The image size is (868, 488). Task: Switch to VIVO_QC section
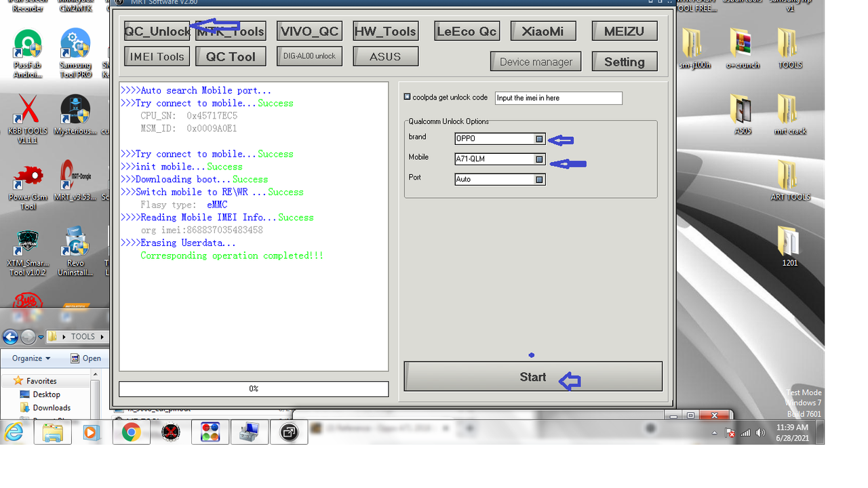(310, 31)
